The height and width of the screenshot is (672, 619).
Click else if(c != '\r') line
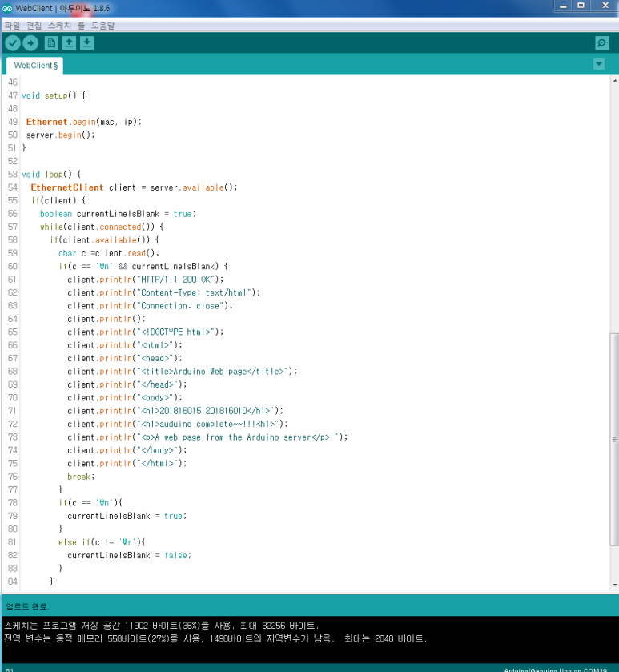[x=102, y=542]
